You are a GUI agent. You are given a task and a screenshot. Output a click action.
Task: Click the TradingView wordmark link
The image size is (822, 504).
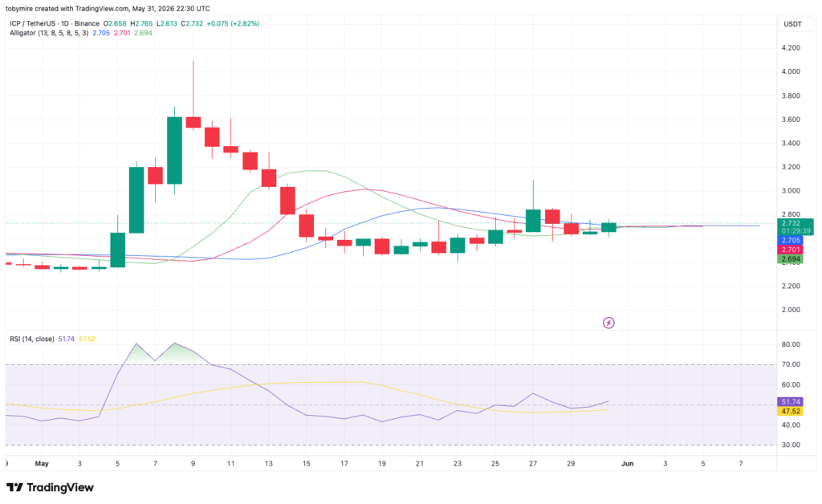click(59, 488)
